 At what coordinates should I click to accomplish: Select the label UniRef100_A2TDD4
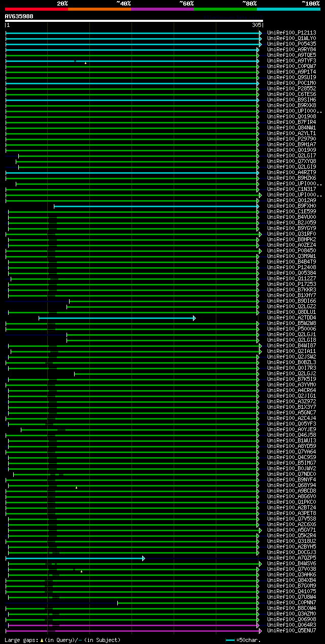[291, 317]
